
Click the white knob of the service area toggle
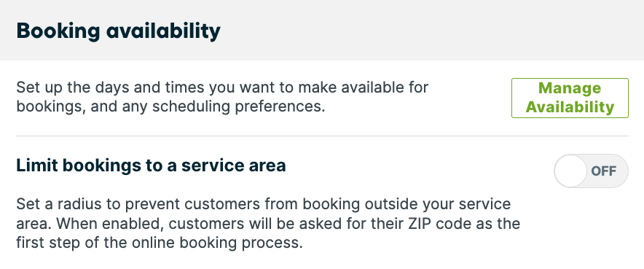pos(570,171)
